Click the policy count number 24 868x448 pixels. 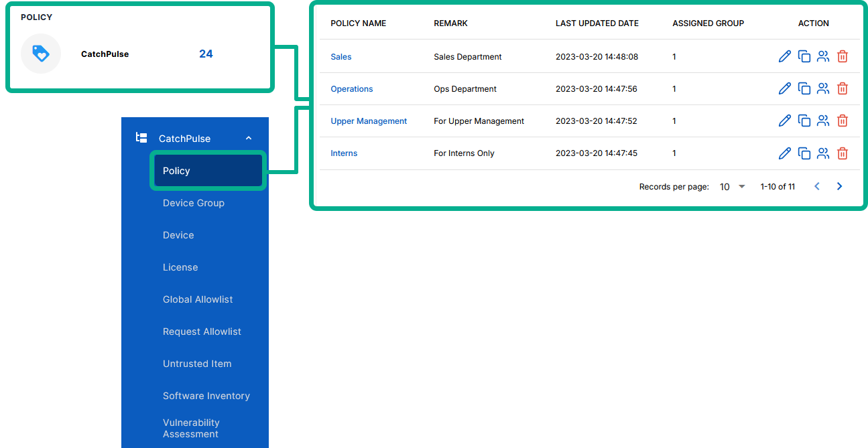[x=206, y=54]
